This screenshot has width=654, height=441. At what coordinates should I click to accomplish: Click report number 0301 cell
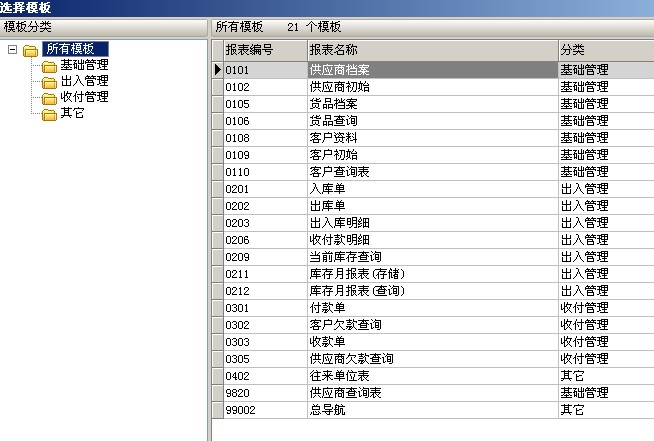266,308
